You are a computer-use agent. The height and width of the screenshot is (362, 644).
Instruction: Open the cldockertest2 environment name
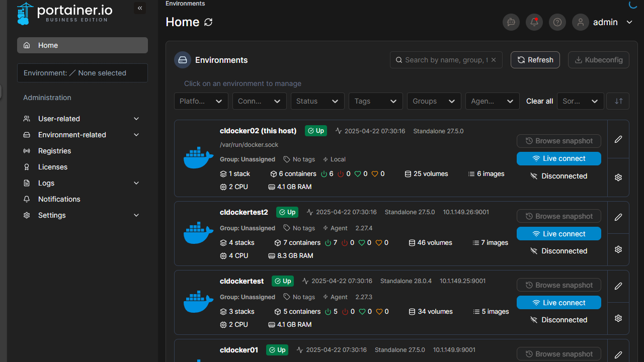pos(244,212)
